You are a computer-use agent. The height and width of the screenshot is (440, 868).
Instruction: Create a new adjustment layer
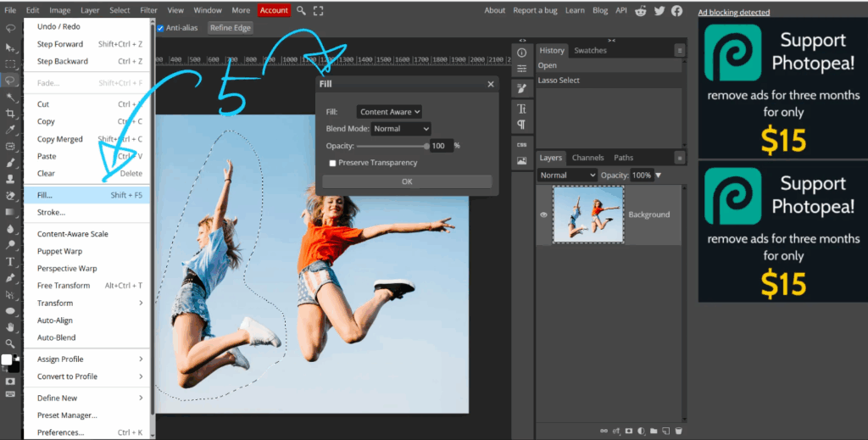click(641, 431)
